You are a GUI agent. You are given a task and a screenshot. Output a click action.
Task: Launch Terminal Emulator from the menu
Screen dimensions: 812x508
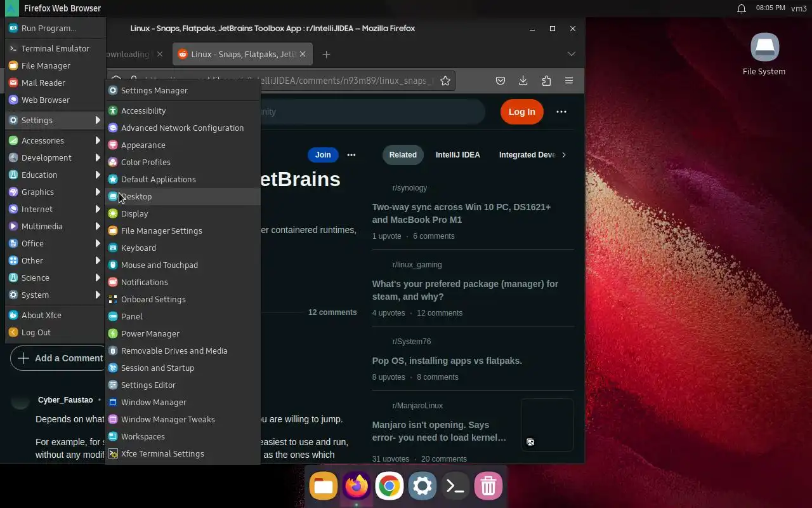(55, 48)
